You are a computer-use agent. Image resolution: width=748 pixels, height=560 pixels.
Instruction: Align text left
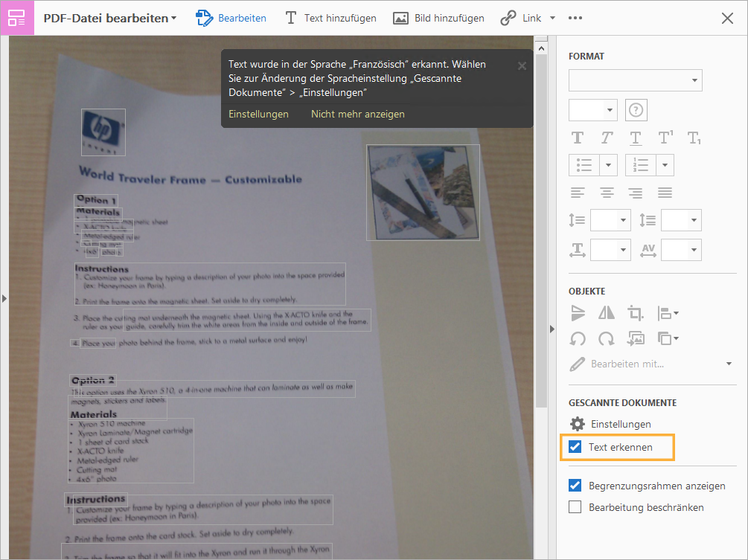point(578,193)
